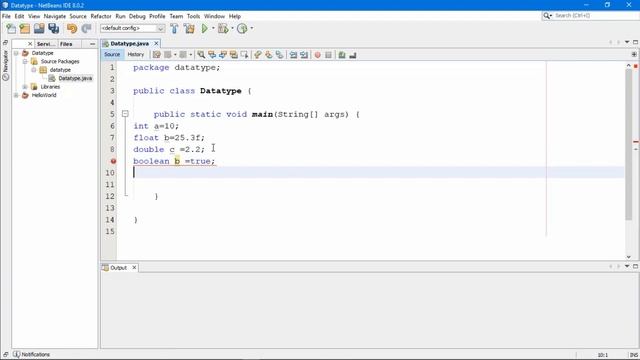The height and width of the screenshot is (360, 640).
Task: Click the Clean and Build Project icon
Action: pos(189,28)
